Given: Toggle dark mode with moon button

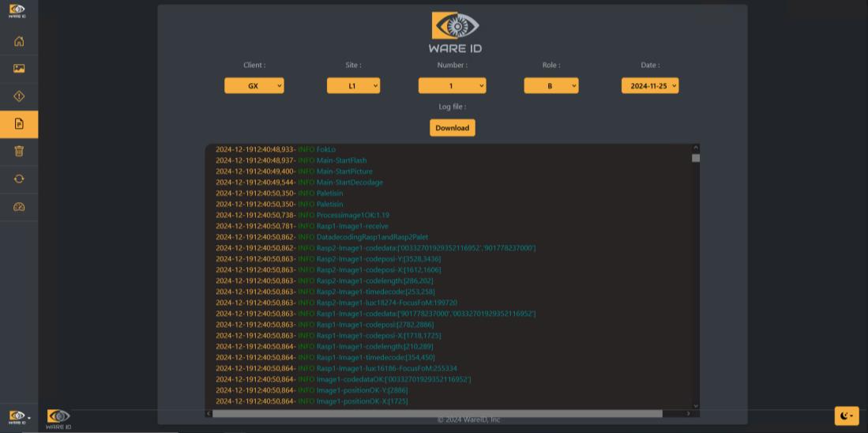Looking at the screenshot, I should pyautogui.click(x=846, y=416).
